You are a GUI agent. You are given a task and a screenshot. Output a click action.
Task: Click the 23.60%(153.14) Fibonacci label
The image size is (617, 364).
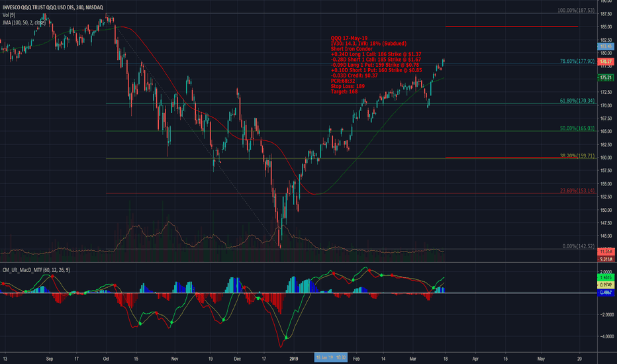click(x=577, y=191)
